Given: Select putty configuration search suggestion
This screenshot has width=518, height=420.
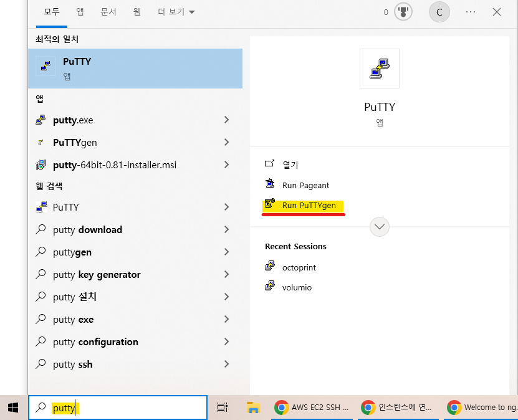Looking at the screenshot, I should coord(95,341).
